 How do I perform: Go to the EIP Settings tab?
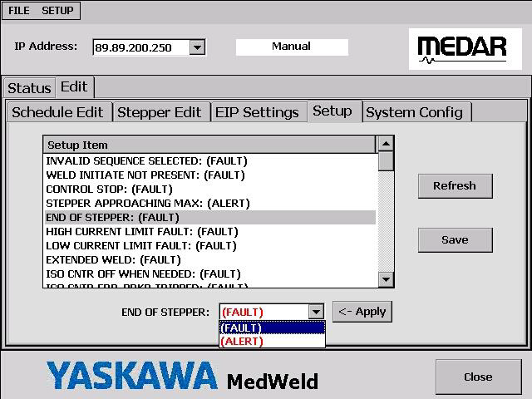click(259, 112)
